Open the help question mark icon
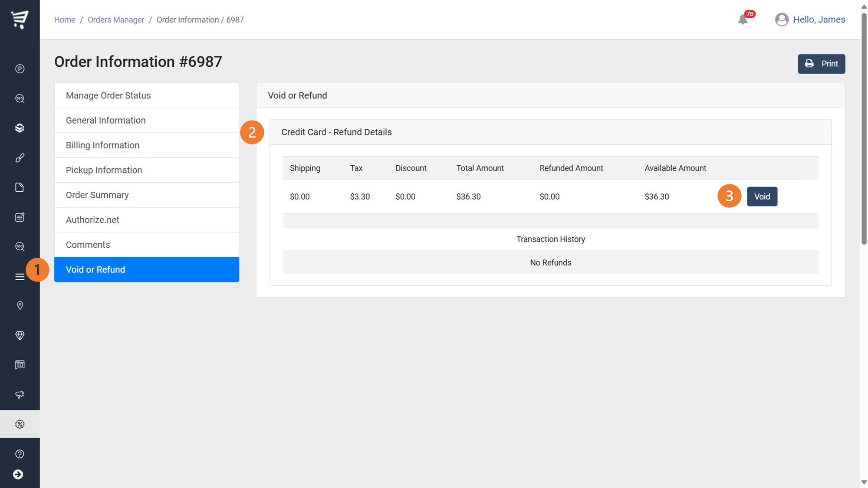Viewport: 868px width, 488px height. (x=20, y=454)
